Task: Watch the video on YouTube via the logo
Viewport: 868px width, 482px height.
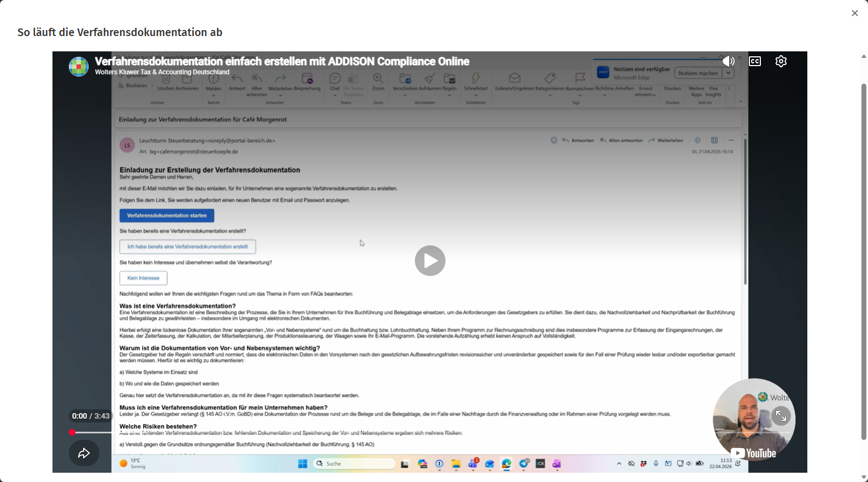Action: [x=753, y=453]
